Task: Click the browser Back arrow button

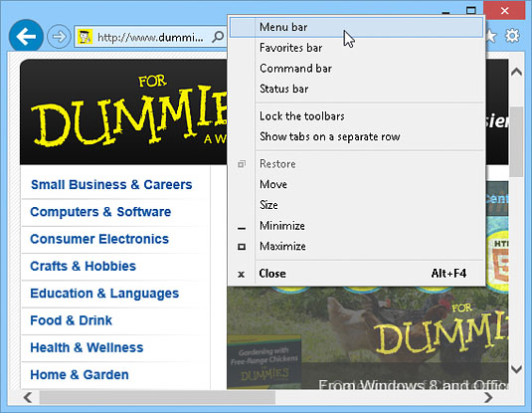Action: click(26, 36)
